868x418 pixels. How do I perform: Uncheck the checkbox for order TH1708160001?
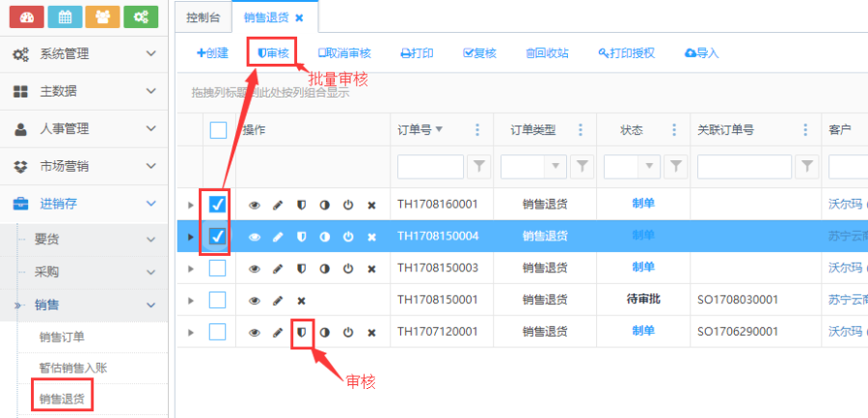[x=218, y=204]
